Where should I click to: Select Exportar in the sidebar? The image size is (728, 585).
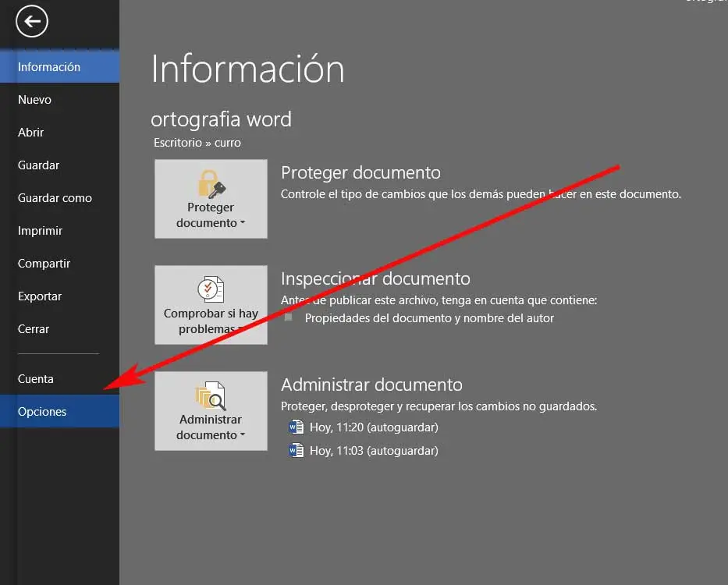pos(59,296)
